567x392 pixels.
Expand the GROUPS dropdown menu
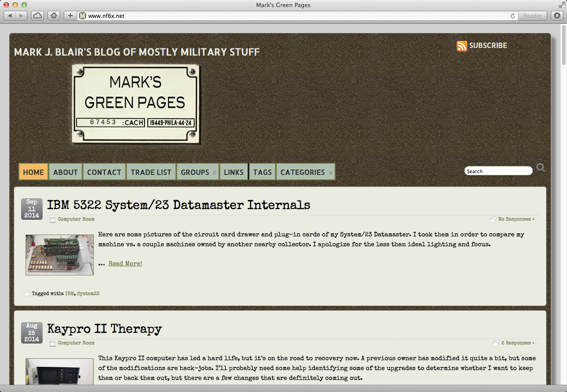point(198,172)
